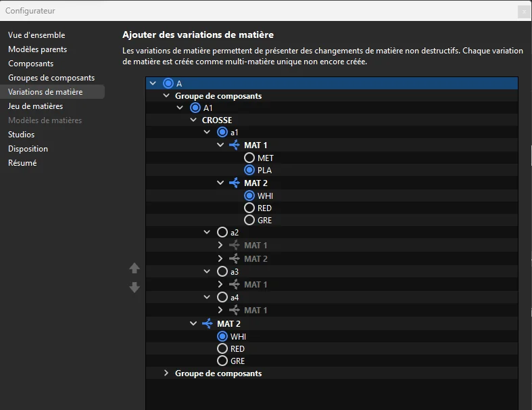Screen dimensions: 532x410
Task: Click the MAT 1 variation icon under a1
Action: pyautogui.click(x=235, y=145)
